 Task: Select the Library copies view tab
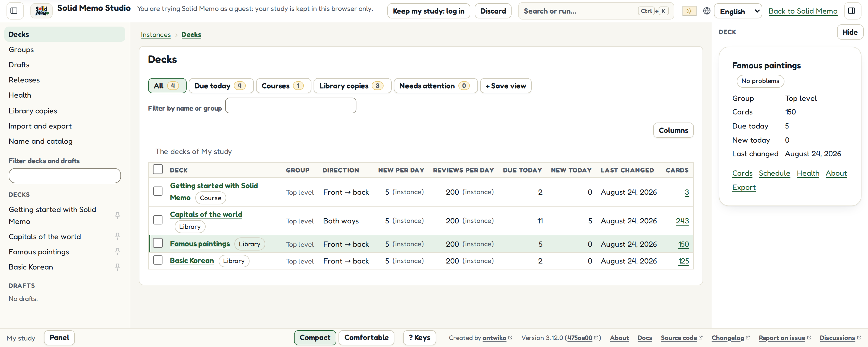click(x=352, y=86)
